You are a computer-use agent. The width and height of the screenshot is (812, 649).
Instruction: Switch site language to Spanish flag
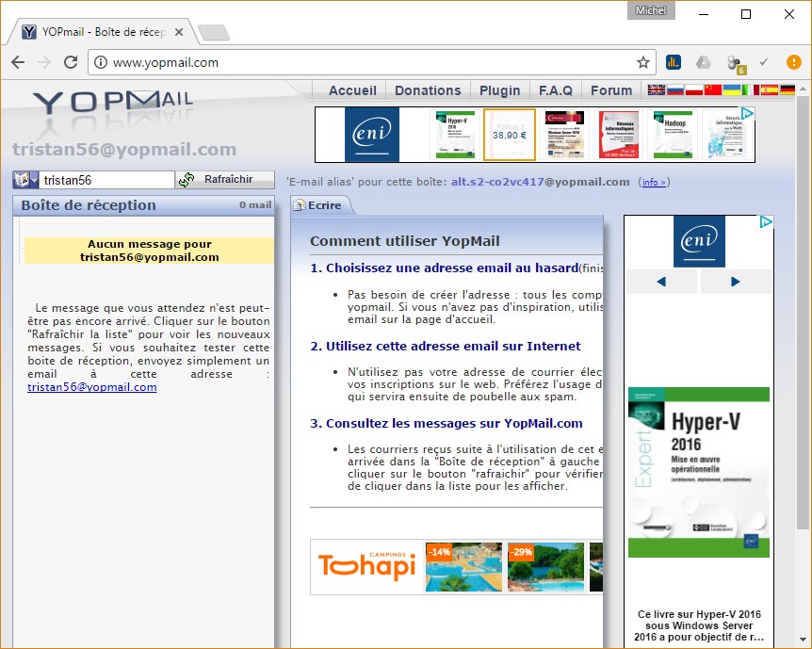769,90
